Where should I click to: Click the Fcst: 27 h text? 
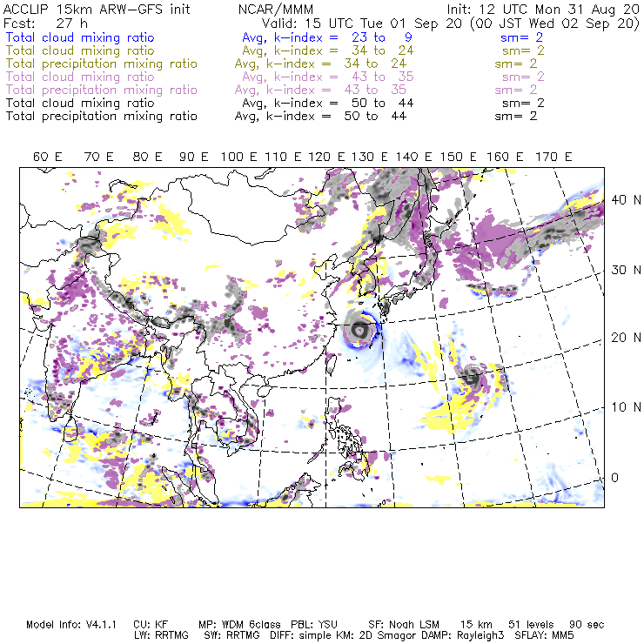click(45, 23)
